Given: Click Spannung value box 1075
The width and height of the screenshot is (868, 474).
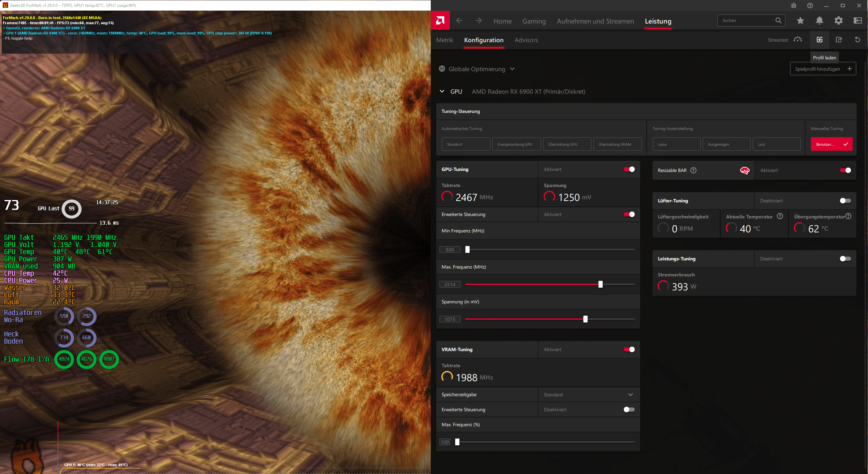Looking at the screenshot, I should [450, 319].
